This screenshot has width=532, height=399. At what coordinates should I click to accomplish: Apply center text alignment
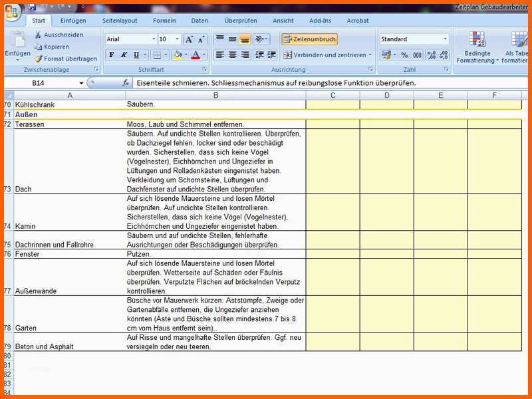pos(232,55)
